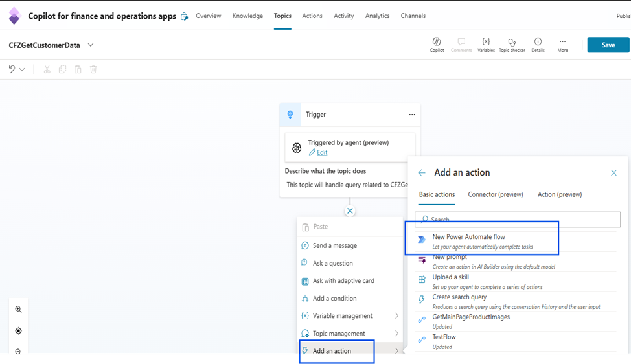Screen dimensions: 631x364
Task: Choose Add a condition
Action: (x=350, y=299)
